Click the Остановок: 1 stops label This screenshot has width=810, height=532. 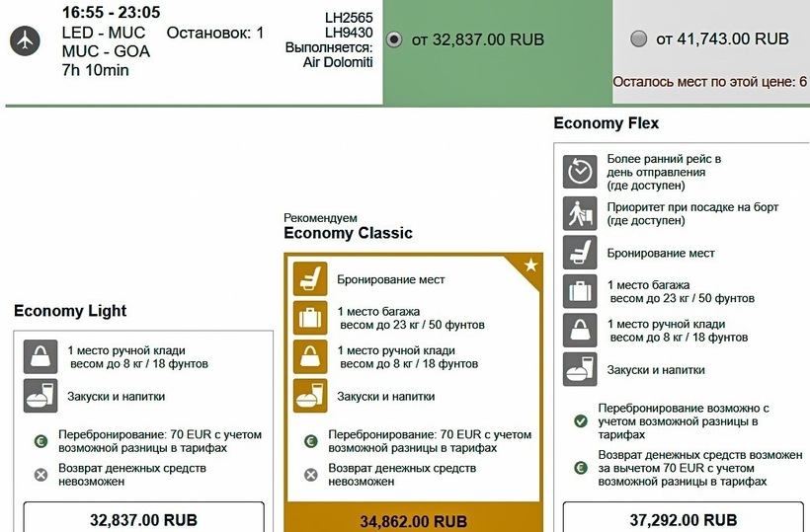[x=215, y=33]
